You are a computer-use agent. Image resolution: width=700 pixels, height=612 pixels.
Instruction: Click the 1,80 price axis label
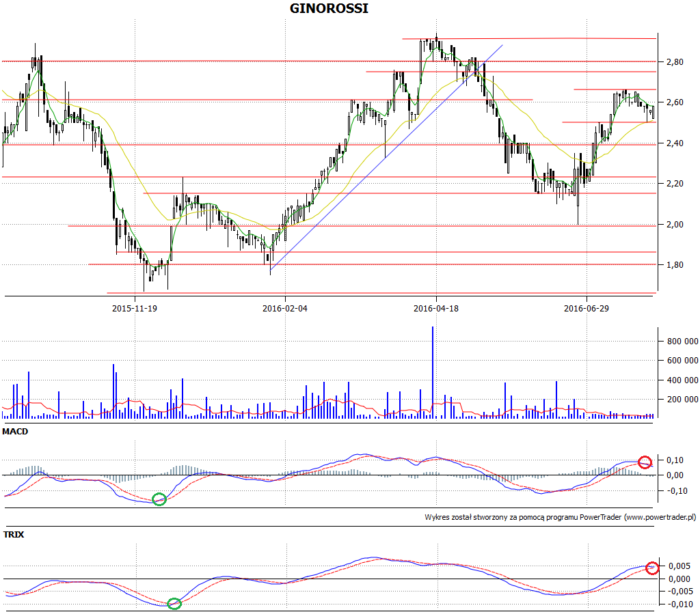(675, 265)
